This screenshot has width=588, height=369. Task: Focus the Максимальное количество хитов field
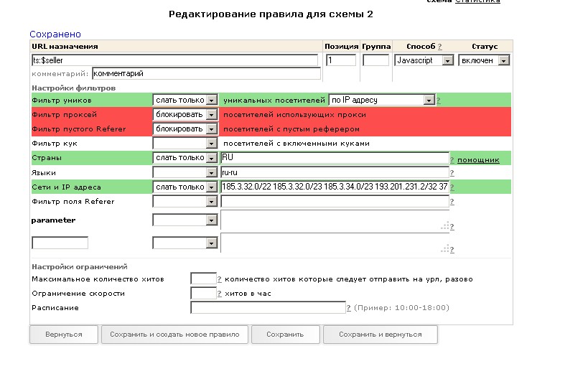[204, 279]
